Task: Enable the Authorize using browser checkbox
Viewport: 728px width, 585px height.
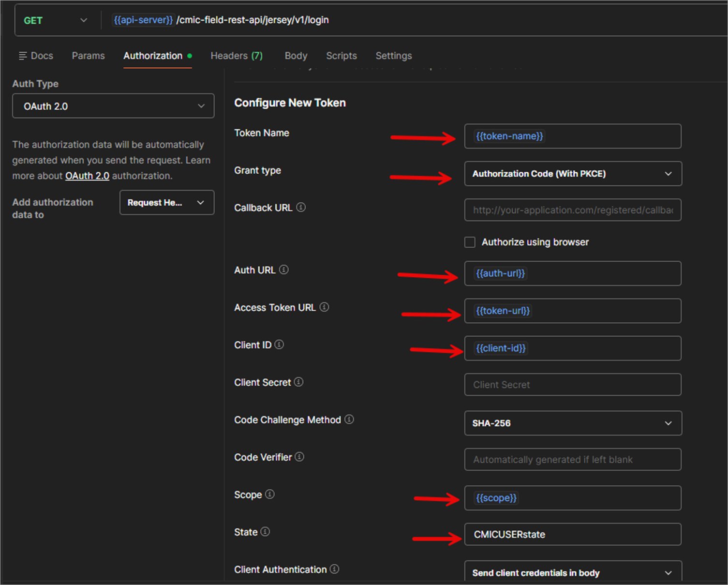Action: point(470,242)
